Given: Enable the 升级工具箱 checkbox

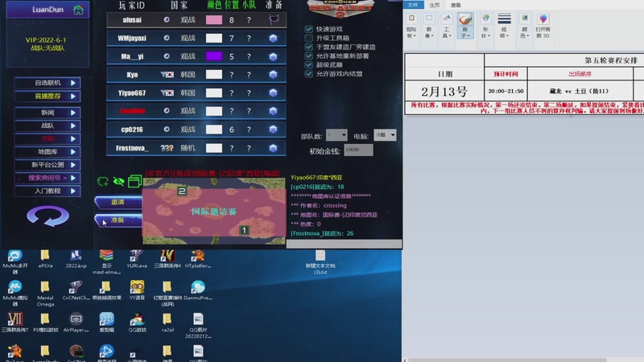Looking at the screenshot, I should pyautogui.click(x=308, y=38).
